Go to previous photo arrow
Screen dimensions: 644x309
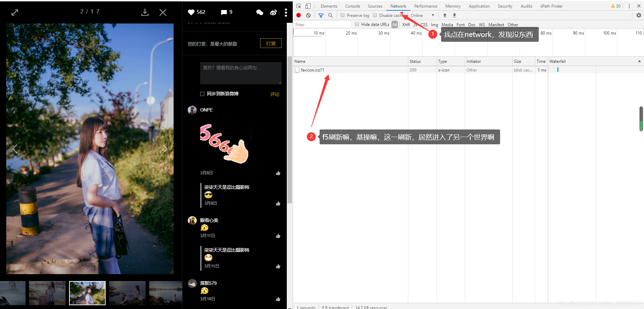pos(15,149)
